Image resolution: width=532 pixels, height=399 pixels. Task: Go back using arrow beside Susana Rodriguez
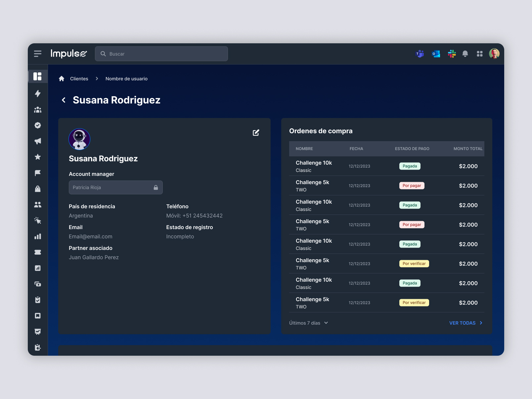(x=64, y=100)
